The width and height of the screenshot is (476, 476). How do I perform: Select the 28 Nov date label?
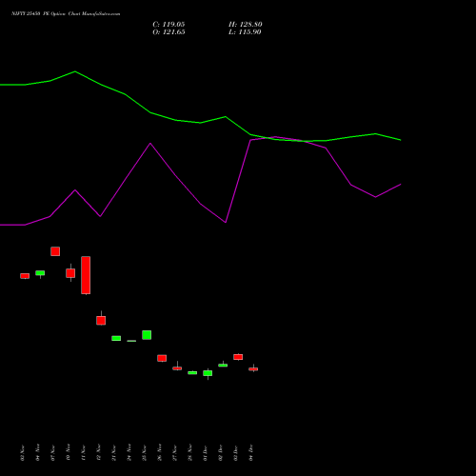[190, 452]
